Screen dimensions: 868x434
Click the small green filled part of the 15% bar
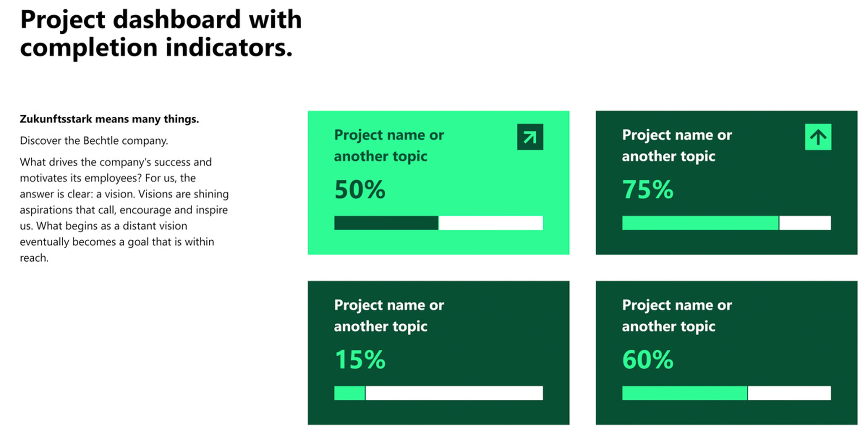tap(349, 393)
